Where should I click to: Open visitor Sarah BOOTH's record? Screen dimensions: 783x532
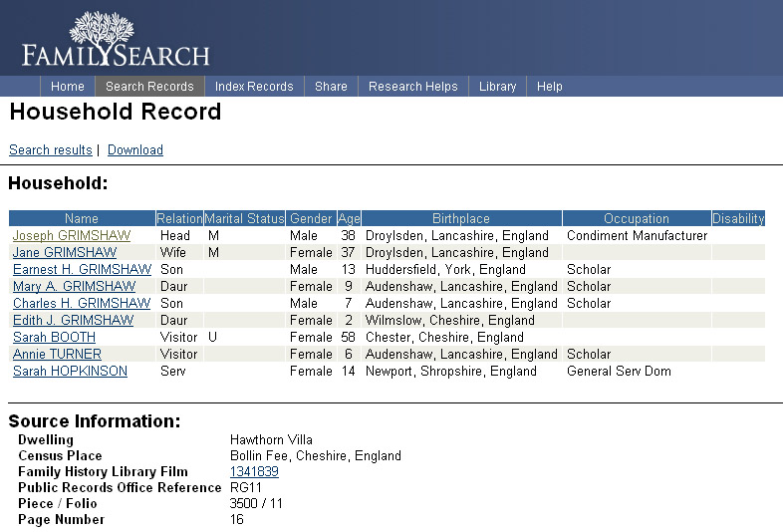point(55,337)
